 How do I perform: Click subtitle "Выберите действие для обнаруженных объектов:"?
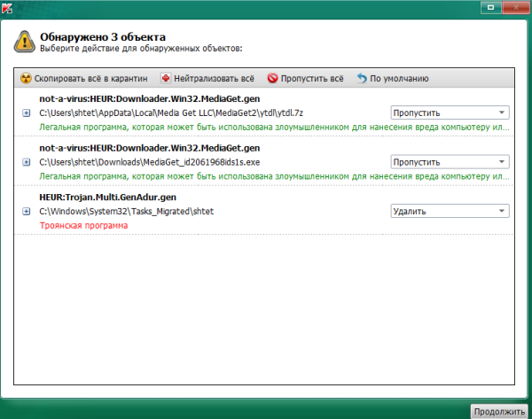[x=141, y=49]
